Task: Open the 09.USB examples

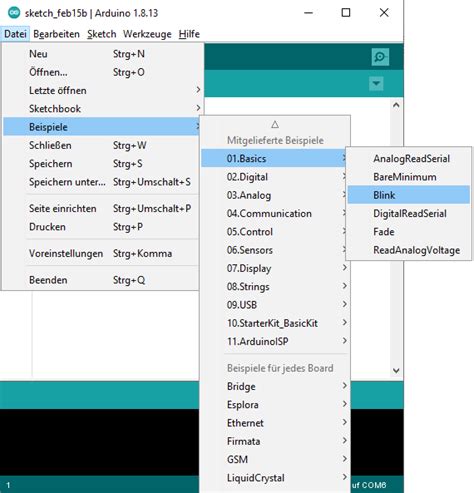Action: coord(275,305)
